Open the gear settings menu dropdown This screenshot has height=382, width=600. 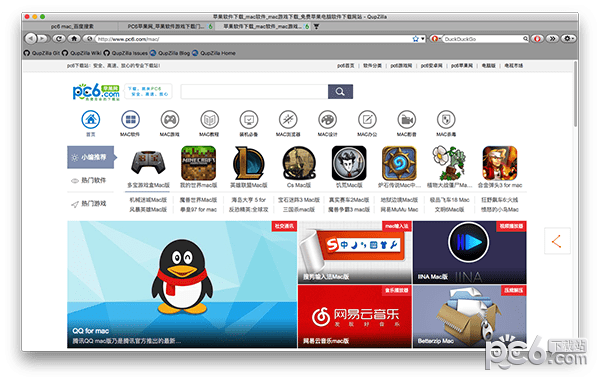568,39
